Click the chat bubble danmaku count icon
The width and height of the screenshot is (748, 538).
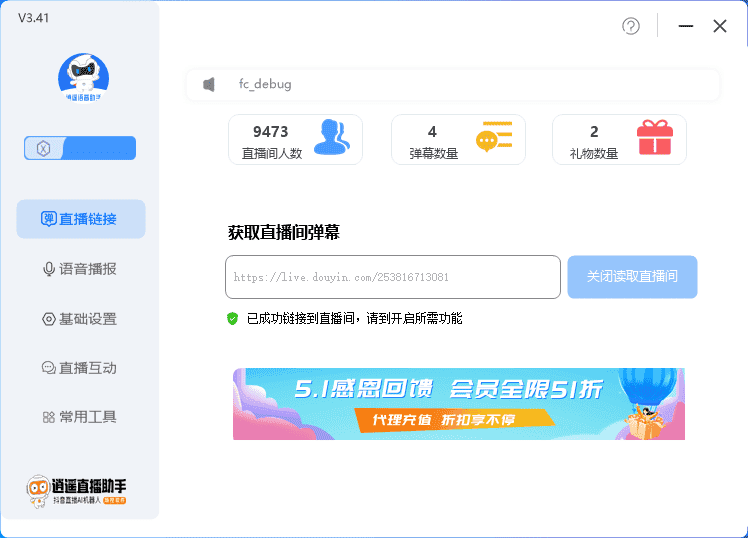(x=493, y=139)
